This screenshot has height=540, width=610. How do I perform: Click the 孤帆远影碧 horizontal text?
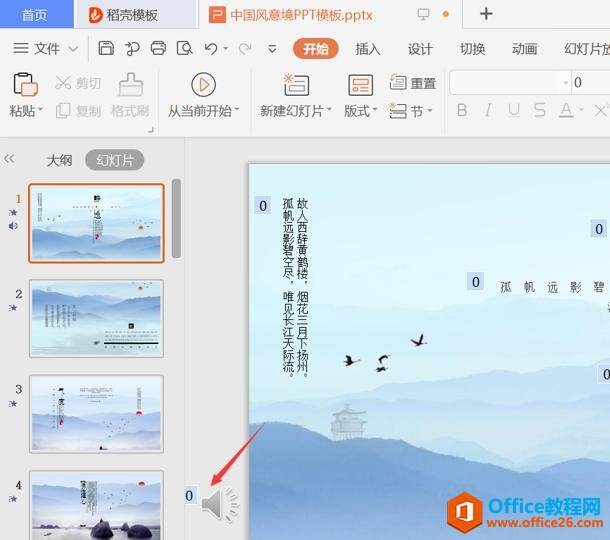[552, 287]
